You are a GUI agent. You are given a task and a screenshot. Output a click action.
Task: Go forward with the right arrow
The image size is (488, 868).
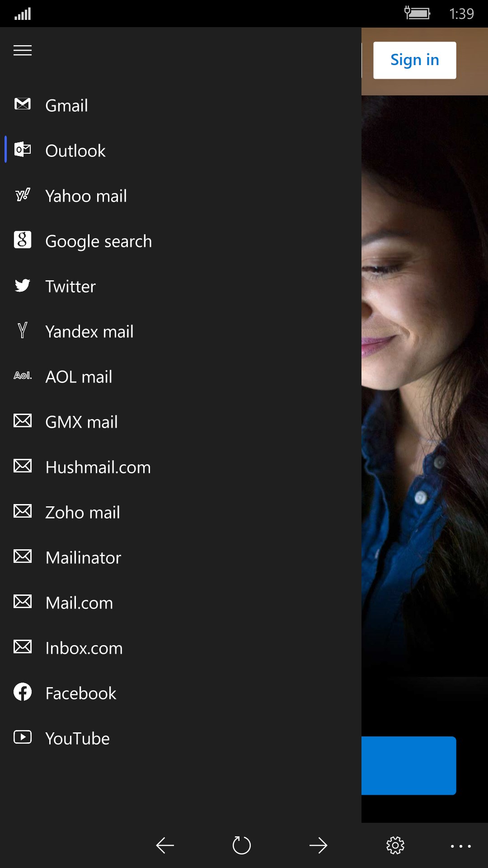coord(319,845)
